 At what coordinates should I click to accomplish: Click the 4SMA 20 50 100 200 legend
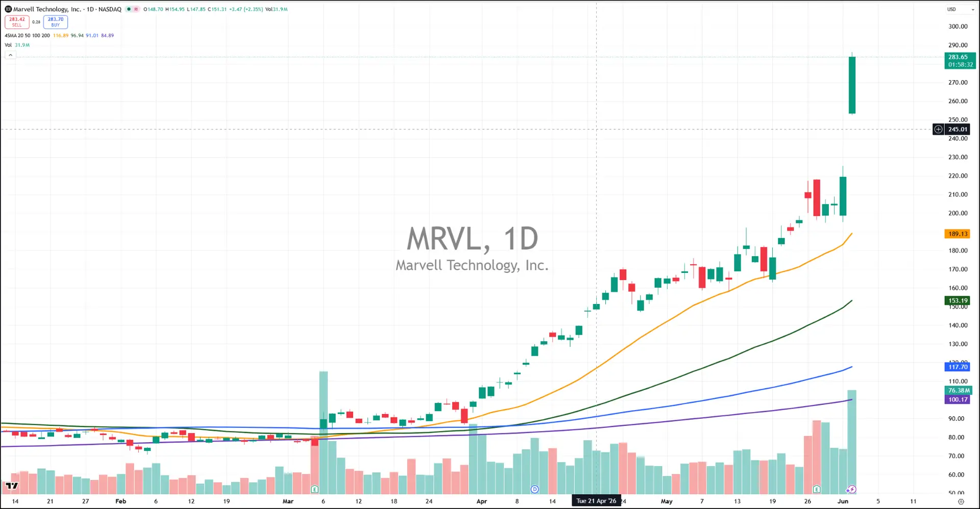[x=27, y=36]
